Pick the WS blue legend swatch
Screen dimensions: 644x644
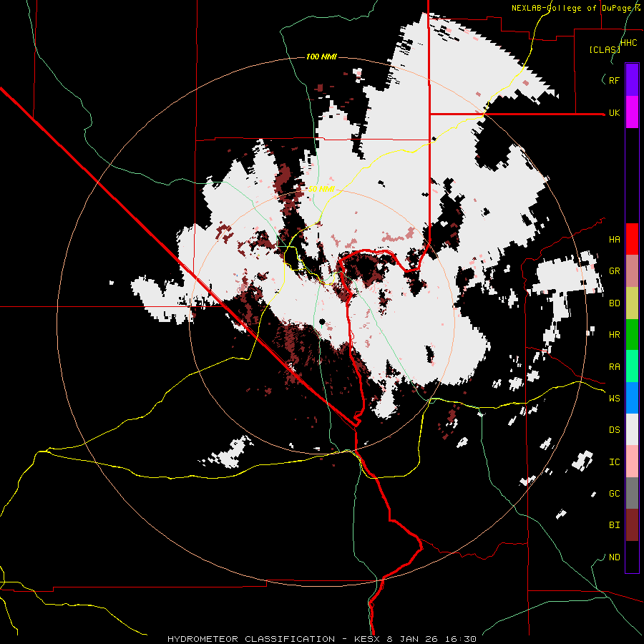point(632,398)
